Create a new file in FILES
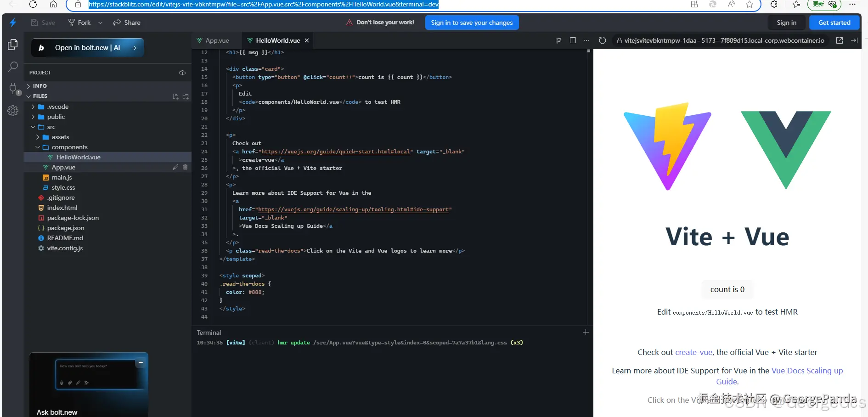868x417 pixels. 175,96
